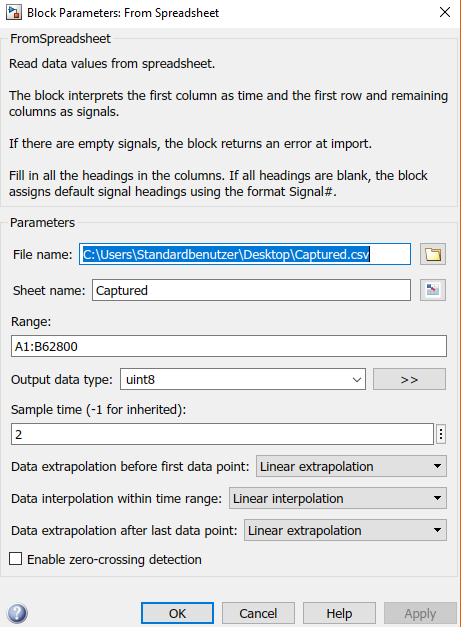Open extrapolation after last data point dropdown

(345, 530)
